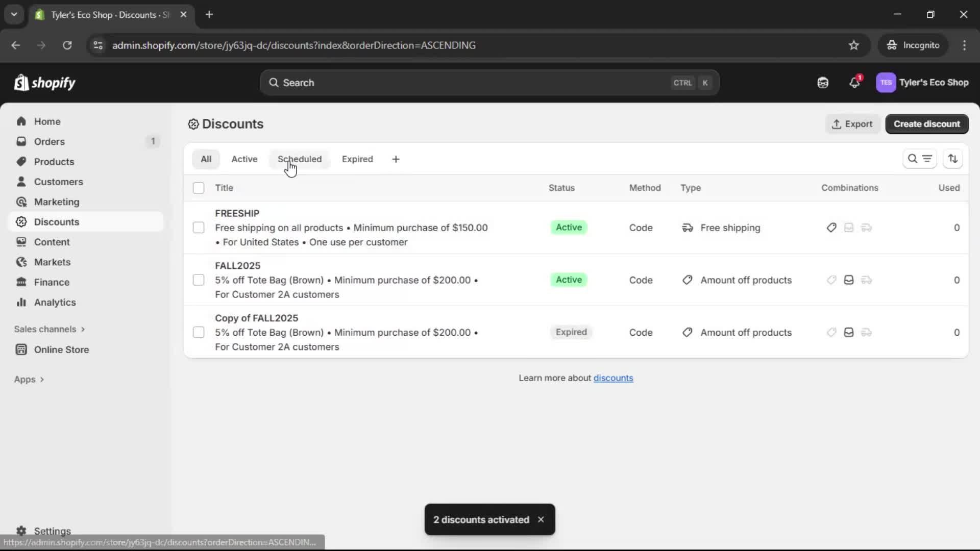Open the browser tab search dropdown
The image size is (980, 551).
click(14, 15)
